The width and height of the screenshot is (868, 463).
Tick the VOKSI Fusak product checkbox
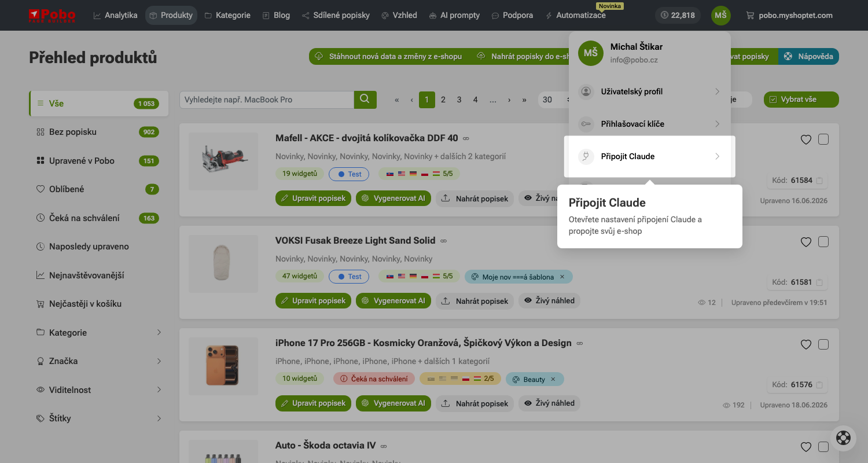pyautogui.click(x=823, y=242)
